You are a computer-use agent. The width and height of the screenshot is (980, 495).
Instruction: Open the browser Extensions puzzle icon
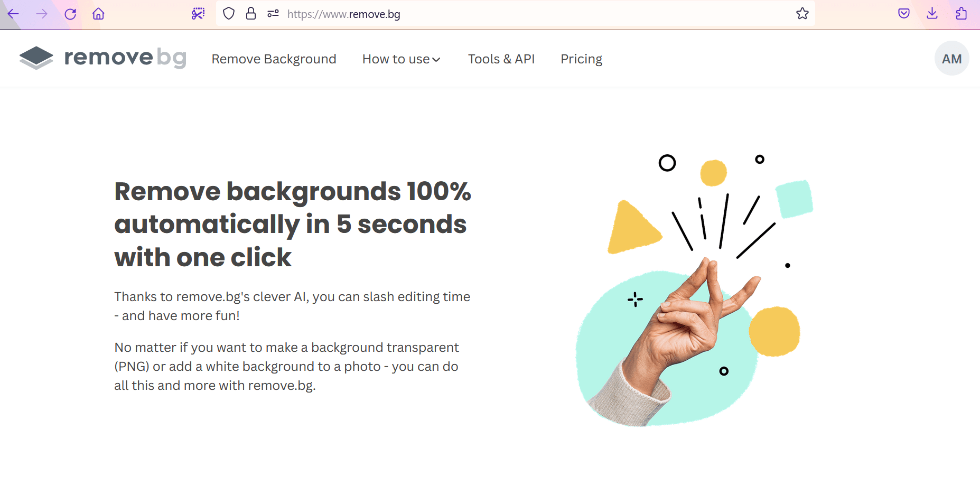tap(962, 14)
